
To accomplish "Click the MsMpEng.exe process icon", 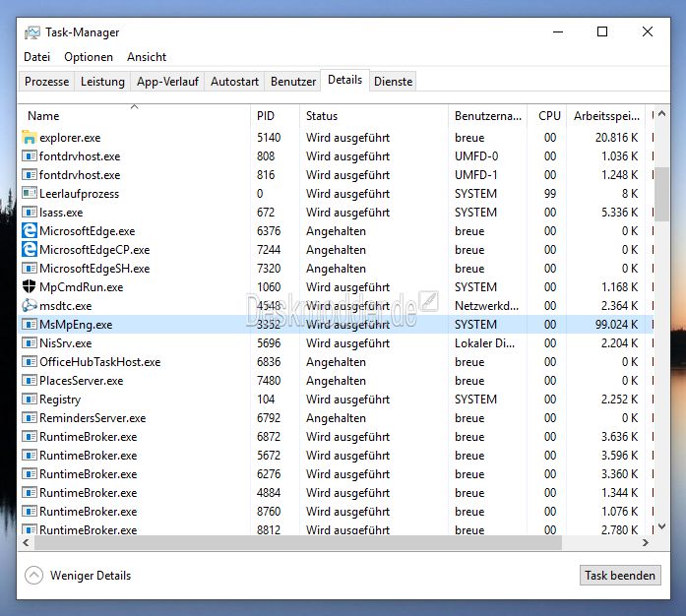I will [x=29, y=324].
